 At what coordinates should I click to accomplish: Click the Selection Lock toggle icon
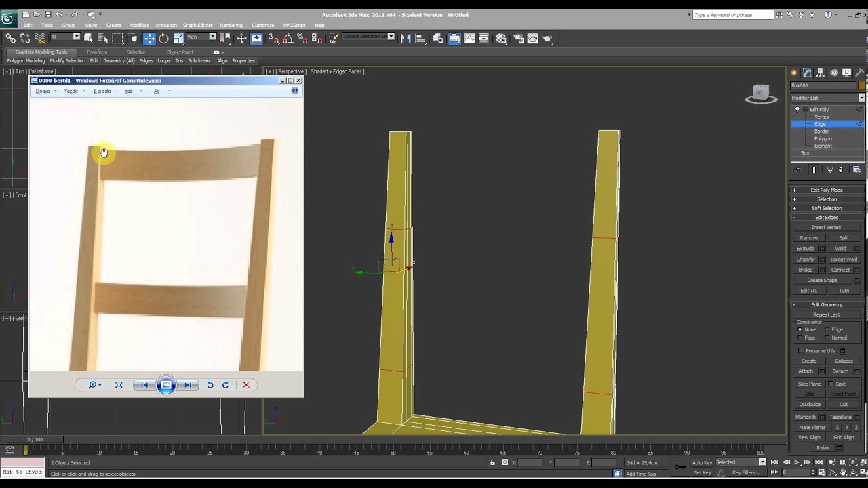pos(492,462)
